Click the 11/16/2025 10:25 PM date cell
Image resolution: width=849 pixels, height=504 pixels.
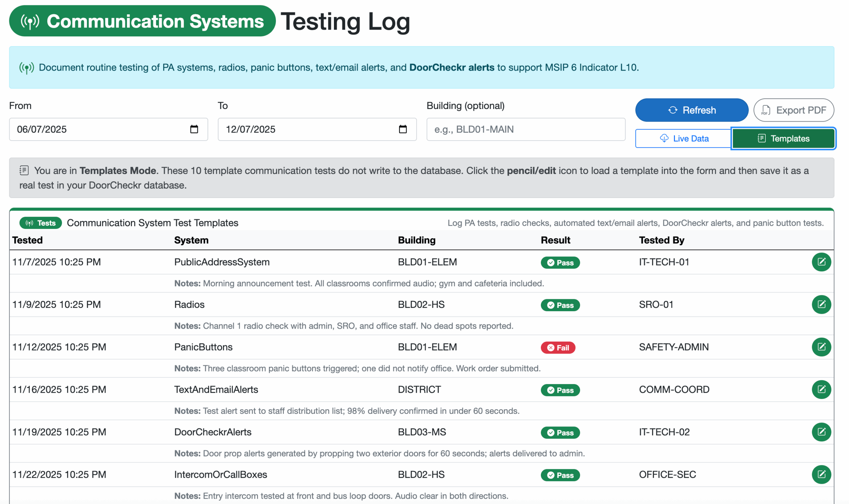(59, 389)
